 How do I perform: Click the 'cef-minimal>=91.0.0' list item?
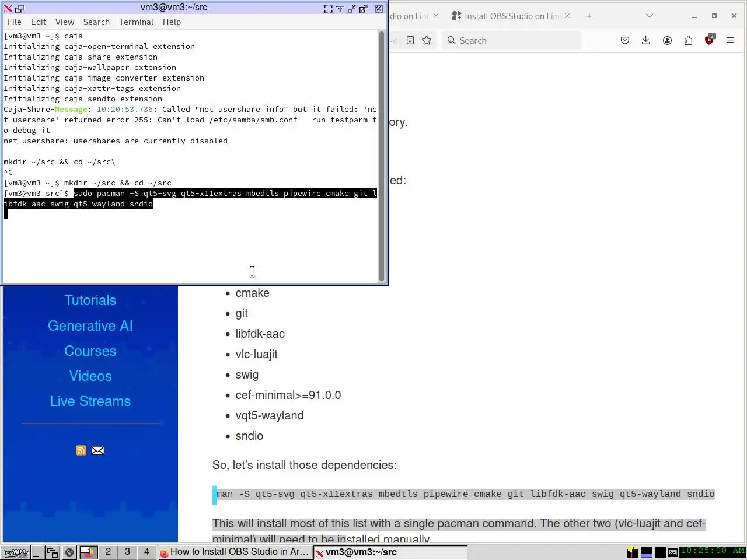[x=288, y=395]
